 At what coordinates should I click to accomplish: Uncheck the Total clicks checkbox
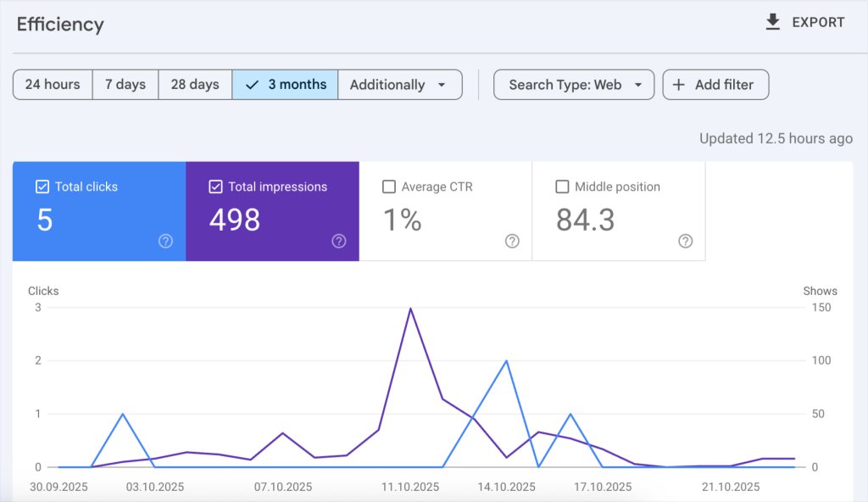pos(42,187)
